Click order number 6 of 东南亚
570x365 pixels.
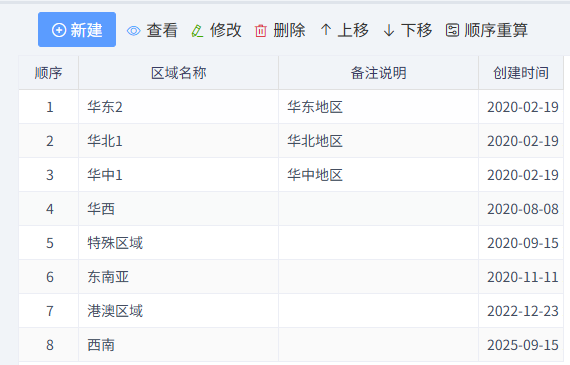coord(50,277)
